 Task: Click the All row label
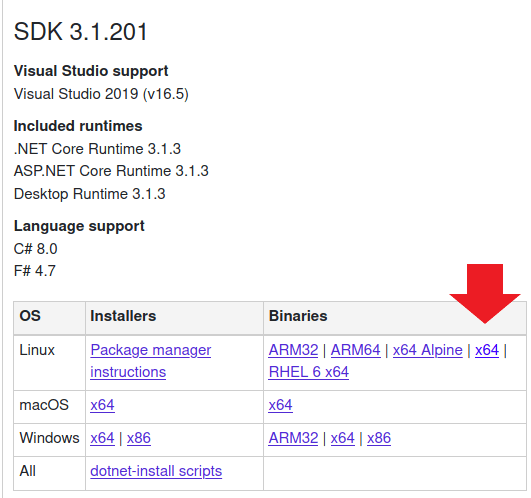(27, 471)
